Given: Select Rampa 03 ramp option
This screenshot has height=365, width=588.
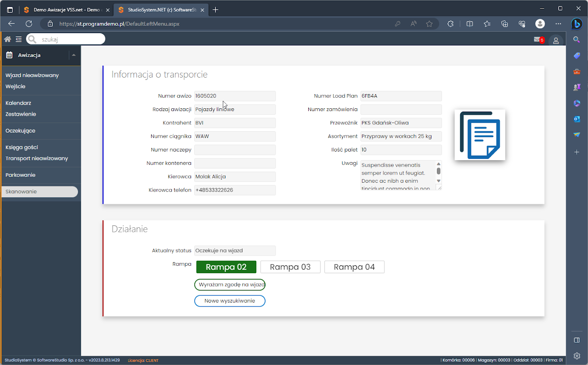Looking at the screenshot, I should click(290, 267).
